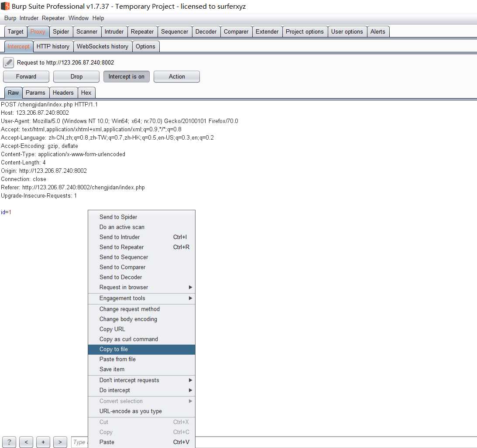Choose 'Send to Repeater' from context menu
Viewport: 477px width, 448px height.
pyautogui.click(x=121, y=247)
